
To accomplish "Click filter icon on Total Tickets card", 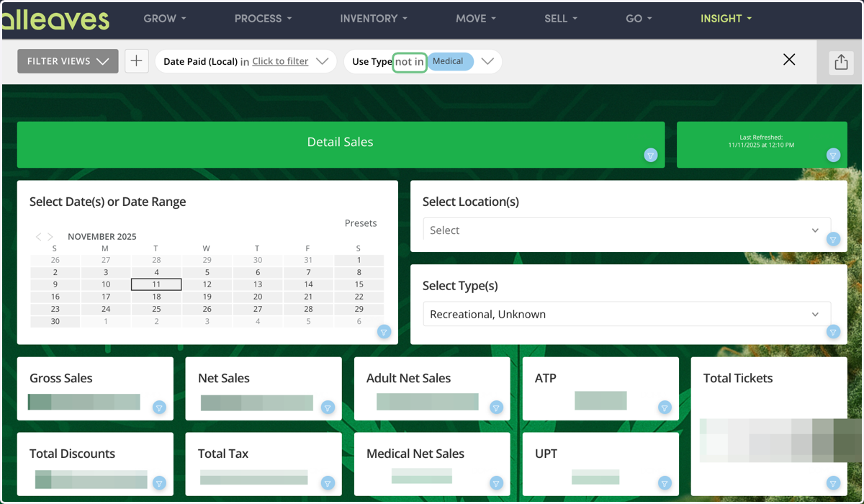I will point(833,483).
